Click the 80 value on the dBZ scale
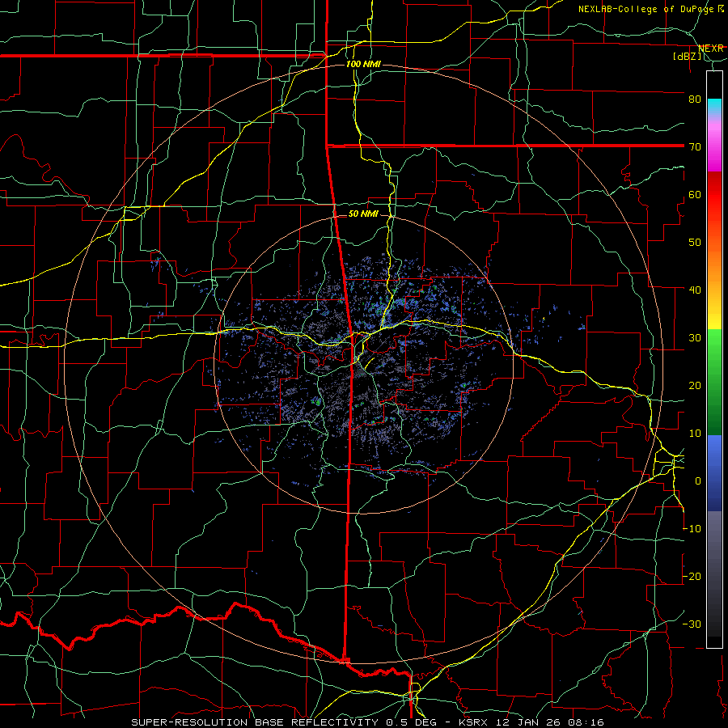This screenshot has height=728, width=728. point(695,99)
